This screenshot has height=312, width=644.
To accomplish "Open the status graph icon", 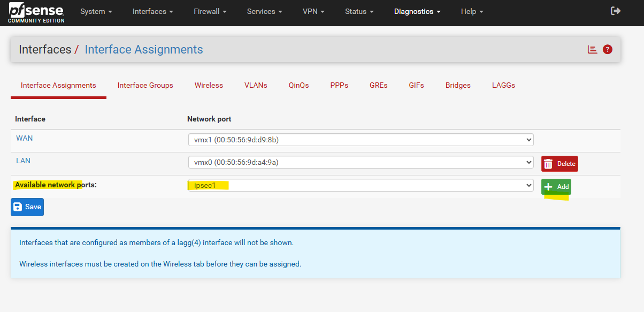I will pyautogui.click(x=592, y=49).
